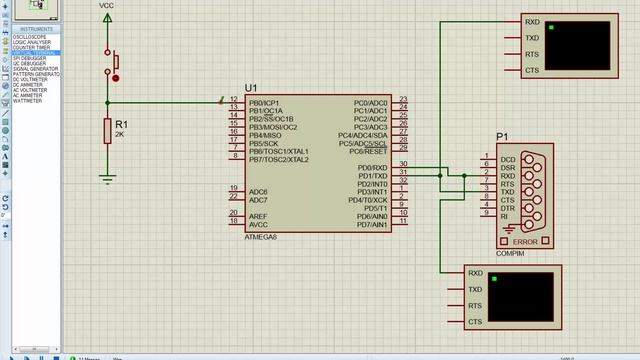Click the Rotate Clockwise button

click(5, 198)
